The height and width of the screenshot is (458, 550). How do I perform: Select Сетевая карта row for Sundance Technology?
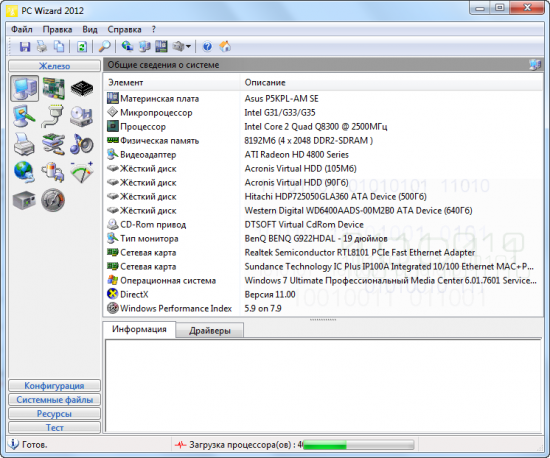pos(323,267)
